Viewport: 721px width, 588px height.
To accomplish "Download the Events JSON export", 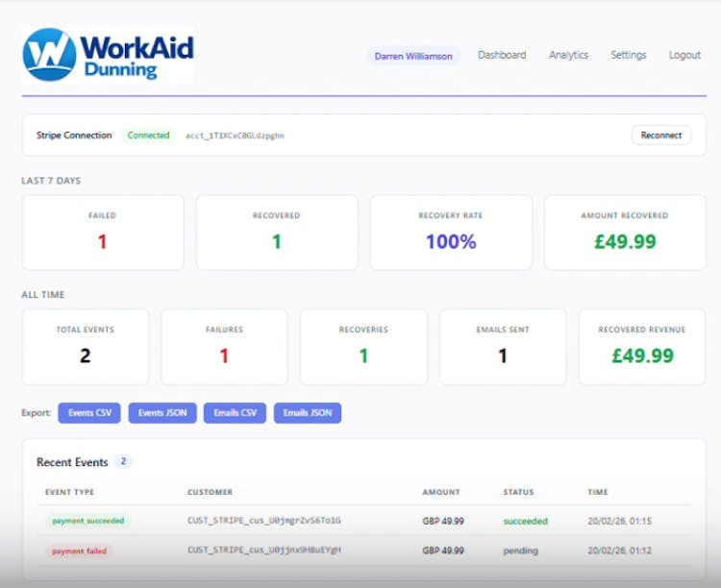I will coord(162,413).
